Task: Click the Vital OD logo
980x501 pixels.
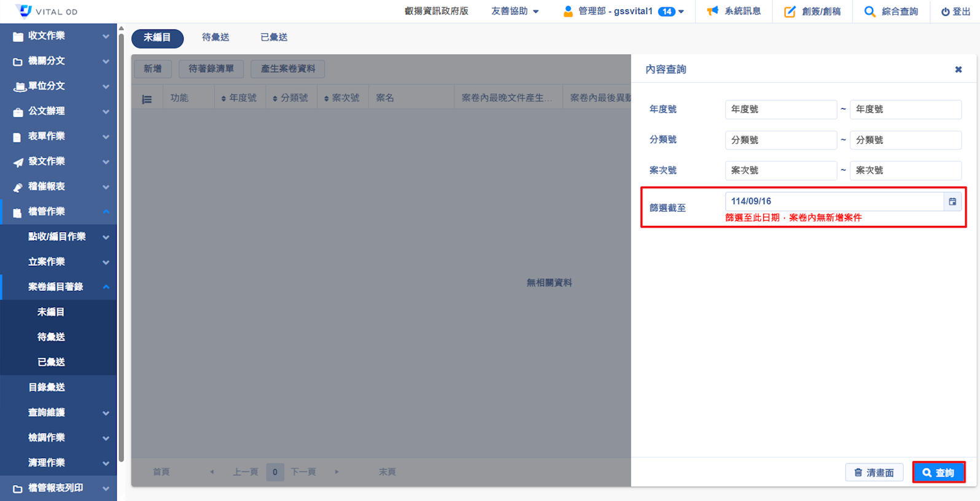Action: pos(25,11)
